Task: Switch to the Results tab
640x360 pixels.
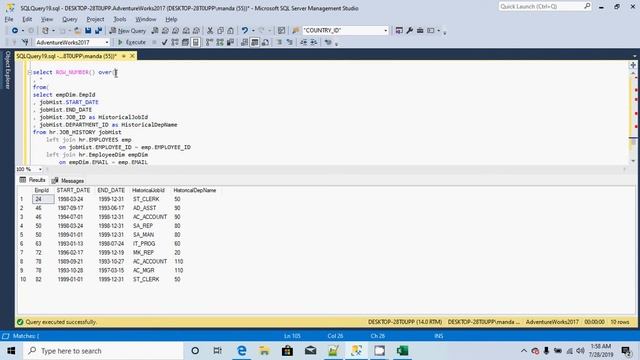Action: 33,180
